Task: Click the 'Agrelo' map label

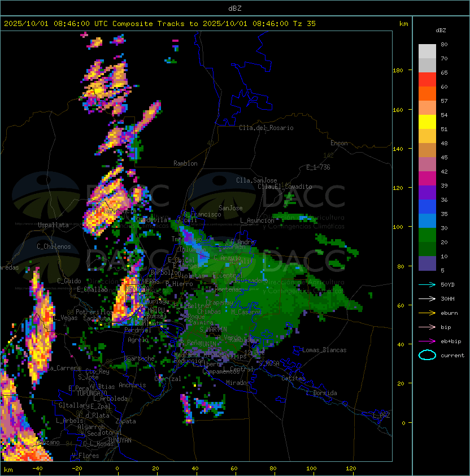Action: (x=138, y=340)
